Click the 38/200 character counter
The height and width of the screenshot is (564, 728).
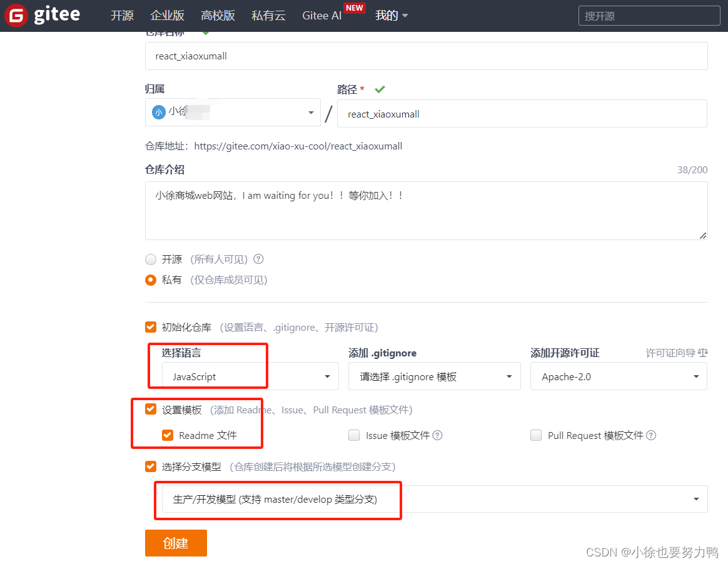click(x=692, y=170)
